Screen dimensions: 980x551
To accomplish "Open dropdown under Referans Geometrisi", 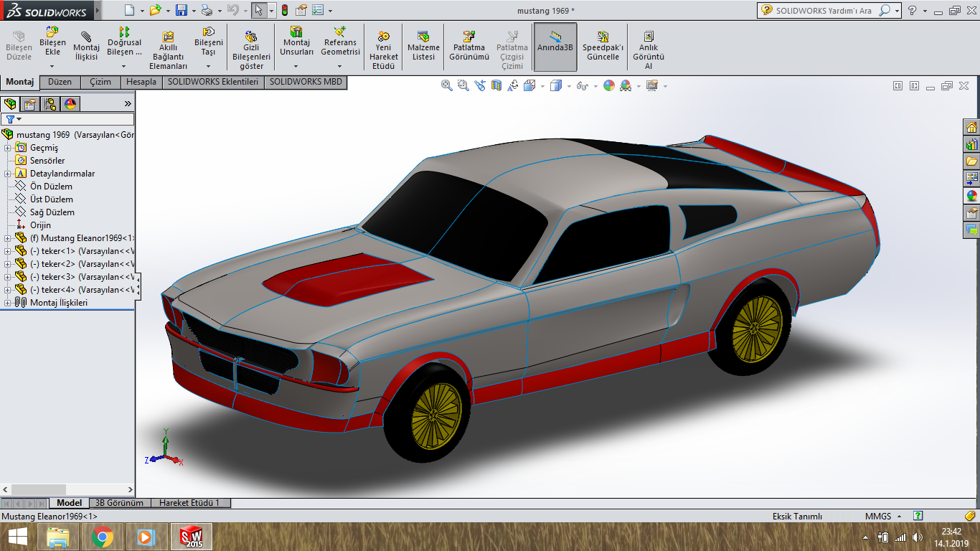I will click(340, 66).
